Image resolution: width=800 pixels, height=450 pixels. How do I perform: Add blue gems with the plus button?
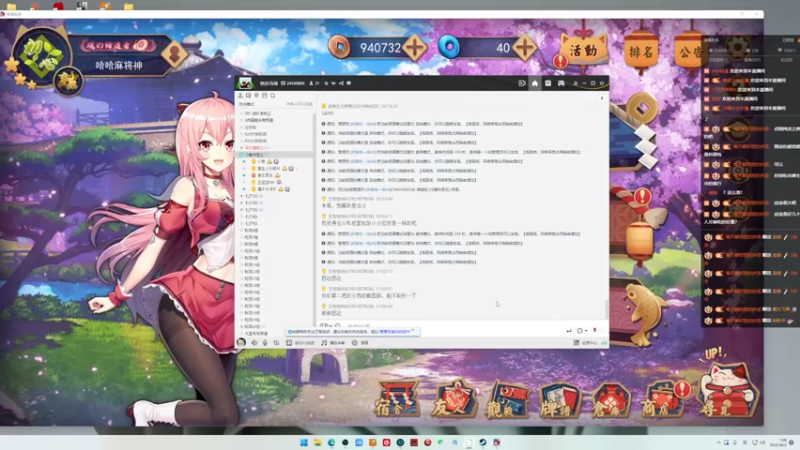pyautogui.click(x=524, y=48)
